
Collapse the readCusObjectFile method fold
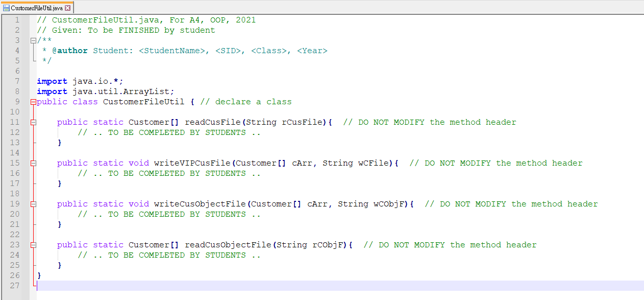pyautogui.click(x=33, y=244)
